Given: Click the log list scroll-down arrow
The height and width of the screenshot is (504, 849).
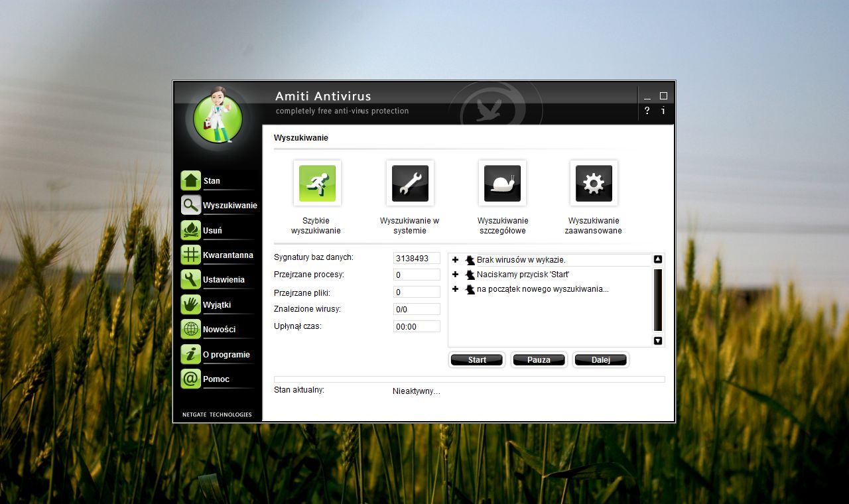Looking at the screenshot, I should click(x=658, y=341).
